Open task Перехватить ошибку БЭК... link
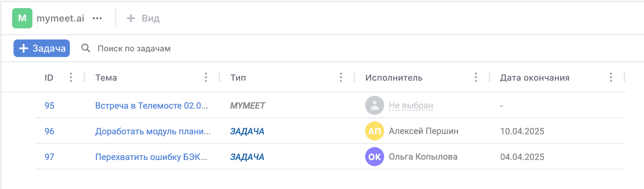 pos(151,157)
